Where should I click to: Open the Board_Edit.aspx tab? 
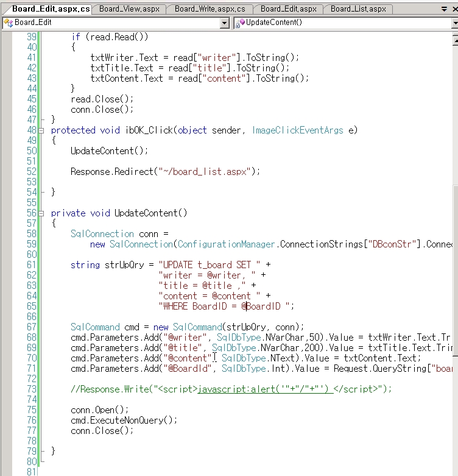(x=289, y=9)
